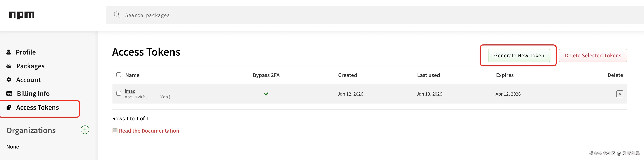The width and height of the screenshot is (644, 160).
Task: Click the Delete Selected Tokens button
Action: (x=593, y=56)
